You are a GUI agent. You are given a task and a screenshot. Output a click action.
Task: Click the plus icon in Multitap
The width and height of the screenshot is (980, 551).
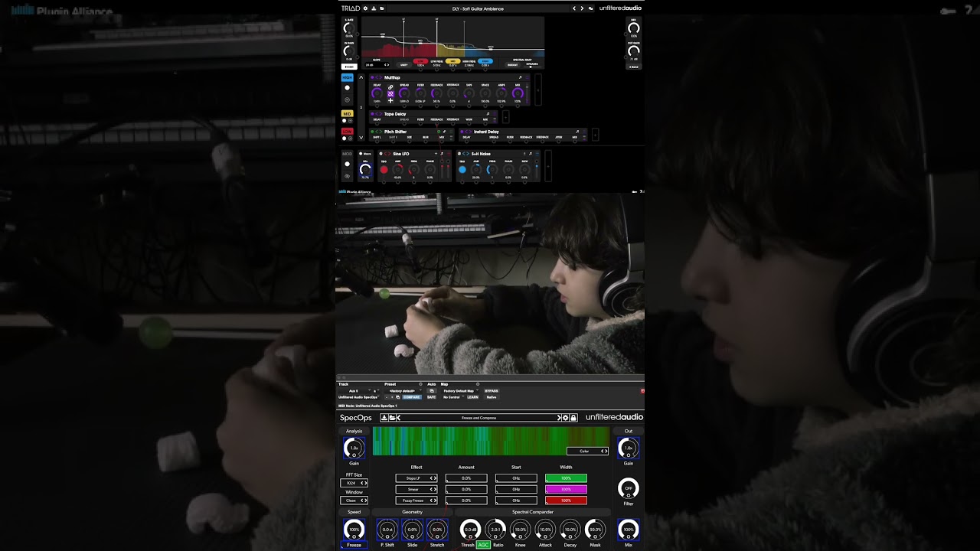(390, 101)
